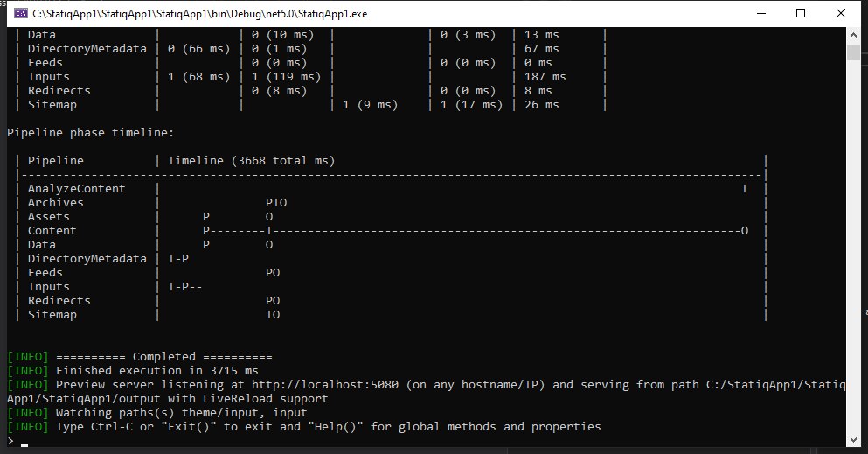Click the scrollbar up arrow
The width and height of the screenshot is (868, 454).
pos(853,34)
